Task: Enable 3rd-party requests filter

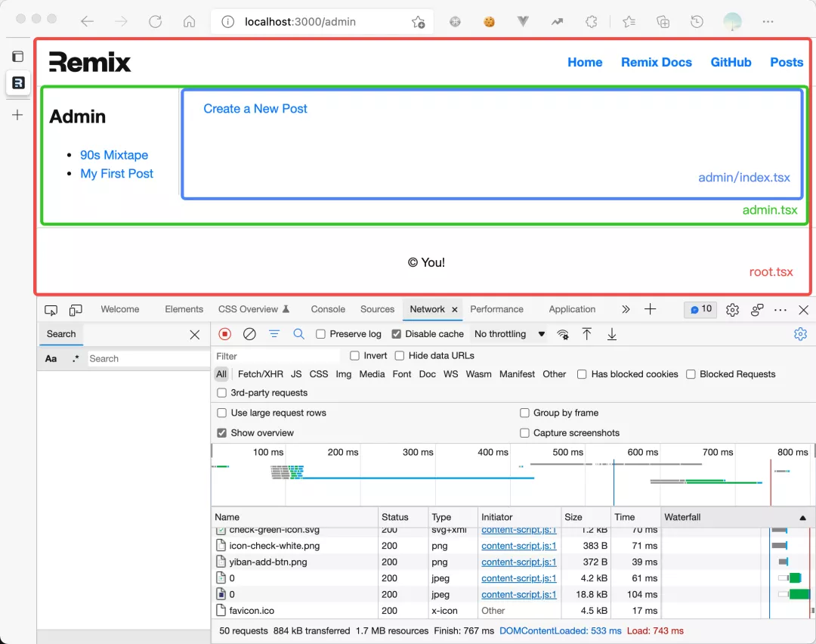Action: click(221, 392)
